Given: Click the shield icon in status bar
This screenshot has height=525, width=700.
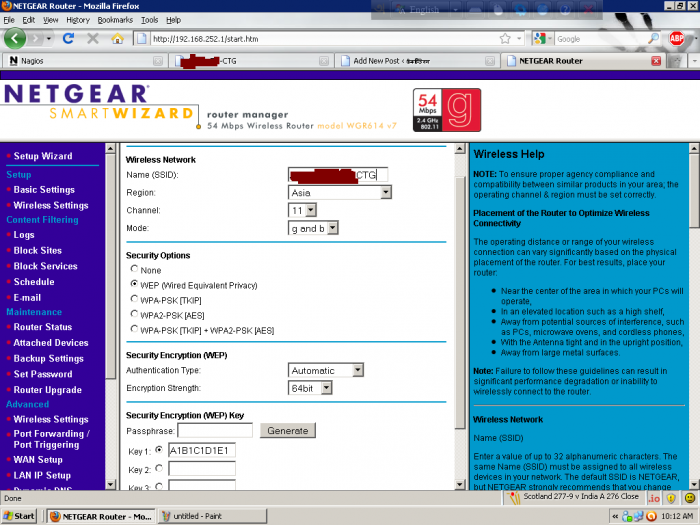Looking at the screenshot, I should (671, 498).
